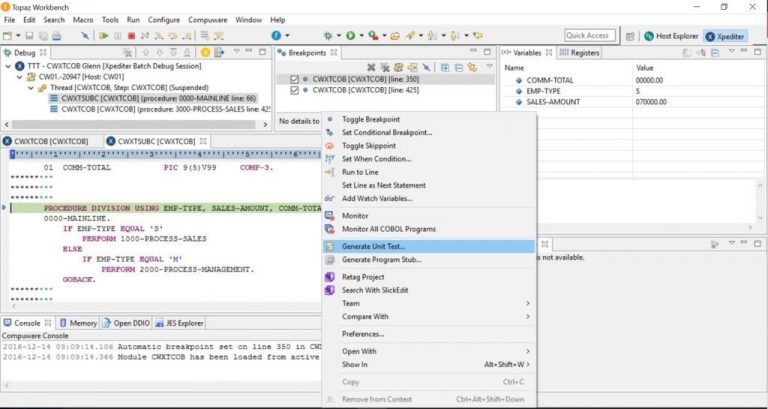Select the CWXTCOB [CWXTCOB] editor tab
Image resolution: width=768 pixels, height=409 pixels.
pos(50,141)
